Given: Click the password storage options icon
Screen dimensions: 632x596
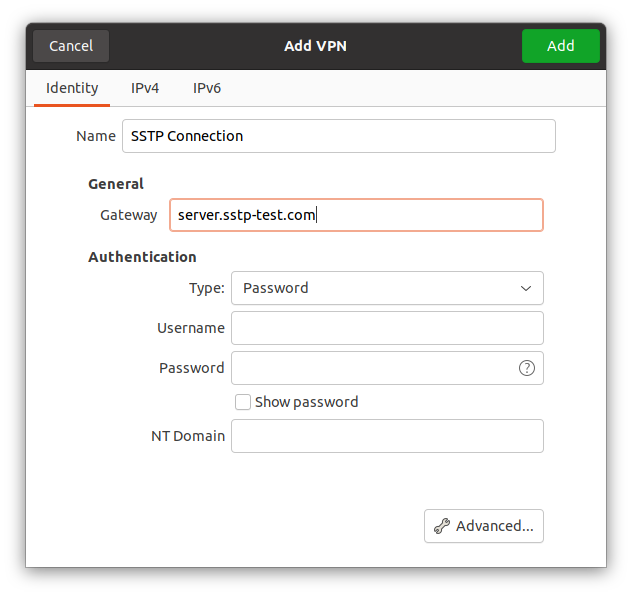Looking at the screenshot, I should pyautogui.click(x=527, y=368).
